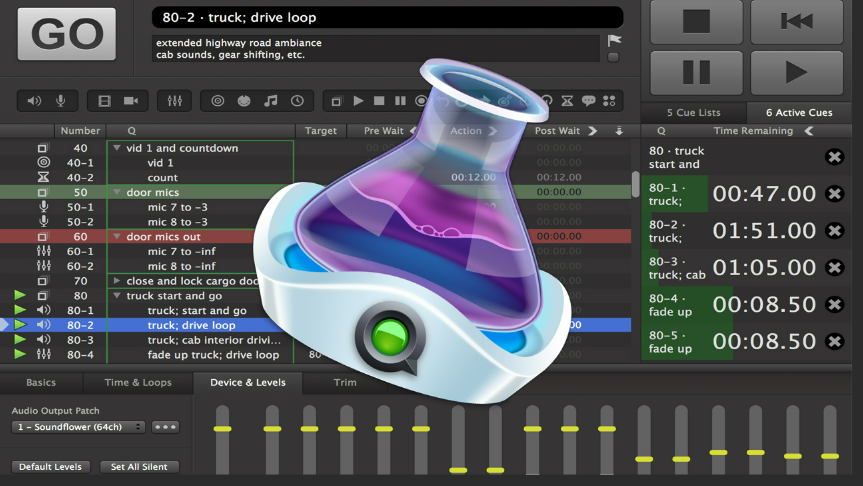Open Audio Output Patch Soundflower dropdown
This screenshot has height=486, width=863.
[78, 427]
